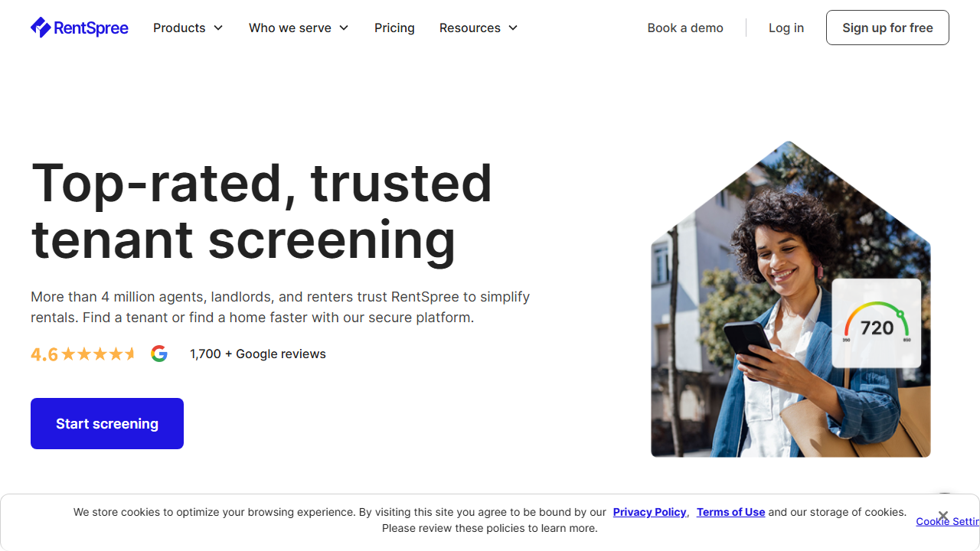Viewport: 980px width, 551px height.
Task: Click the Google logo icon
Action: pos(159,354)
